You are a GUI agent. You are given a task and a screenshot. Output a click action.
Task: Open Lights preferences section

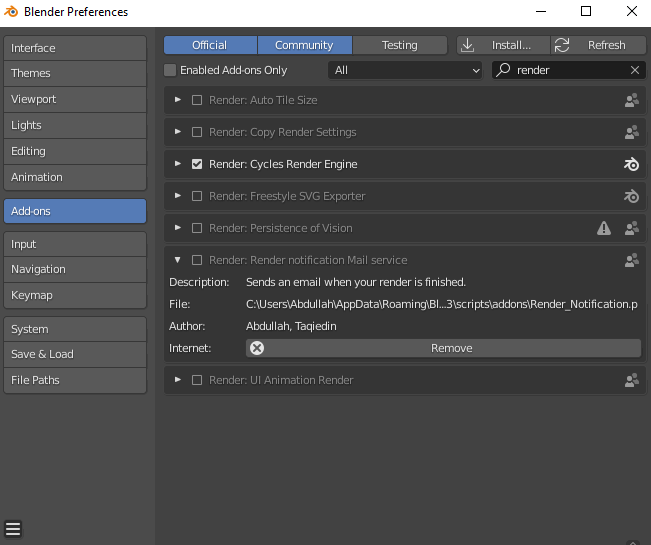click(75, 125)
